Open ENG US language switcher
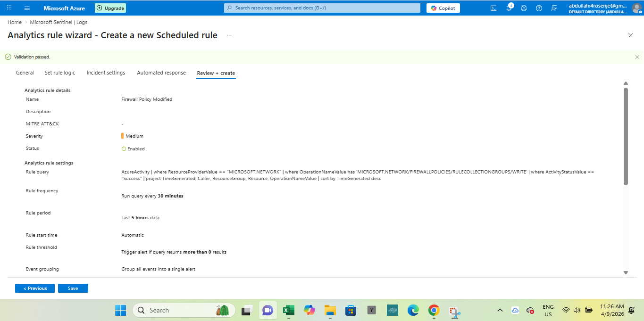The width and height of the screenshot is (644, 321). click(x=548, y=310)
